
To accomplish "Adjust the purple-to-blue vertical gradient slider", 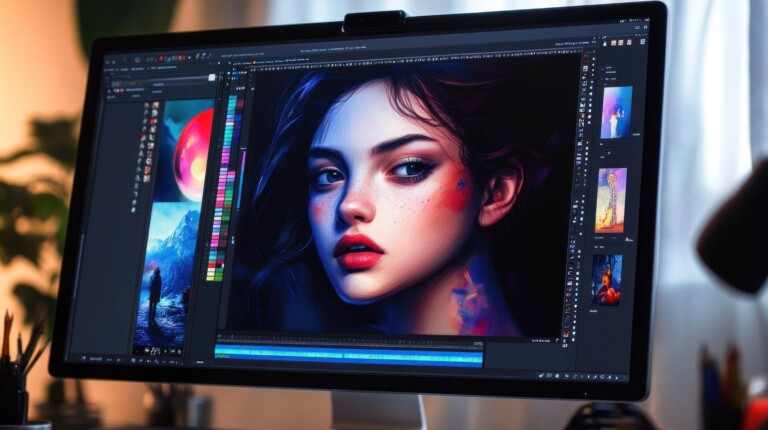I will point(241,179).
